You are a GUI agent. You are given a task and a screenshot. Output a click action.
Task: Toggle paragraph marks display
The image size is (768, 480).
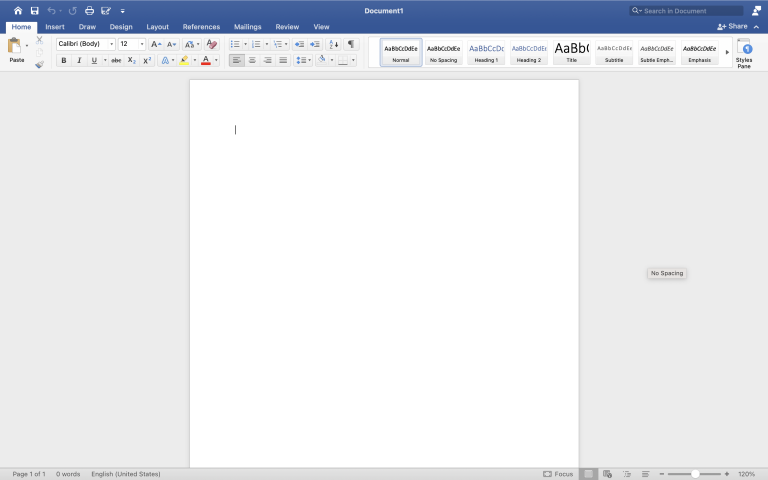tap(351, 44)
